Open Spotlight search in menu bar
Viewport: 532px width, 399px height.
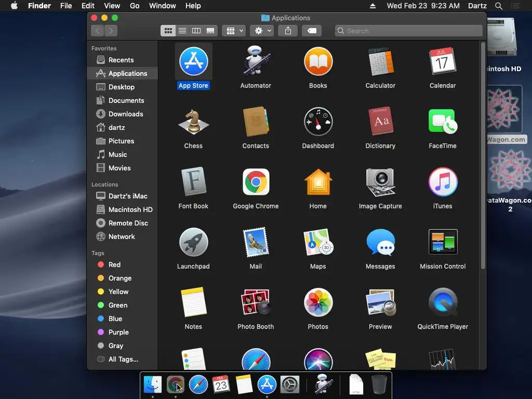pos(498,6)
